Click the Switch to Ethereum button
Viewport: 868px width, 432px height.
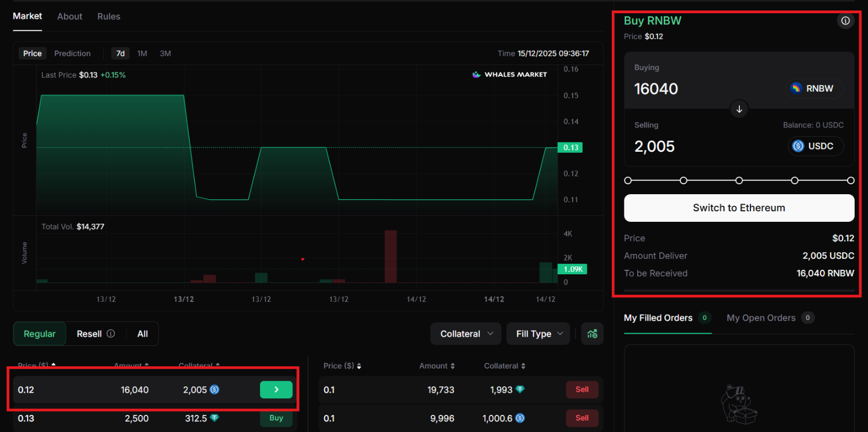click(739, 208)
